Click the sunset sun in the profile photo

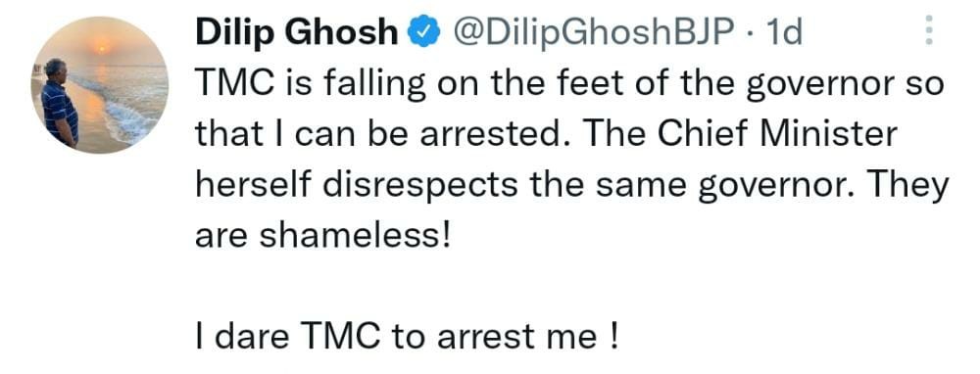click(x=101, y=44)
